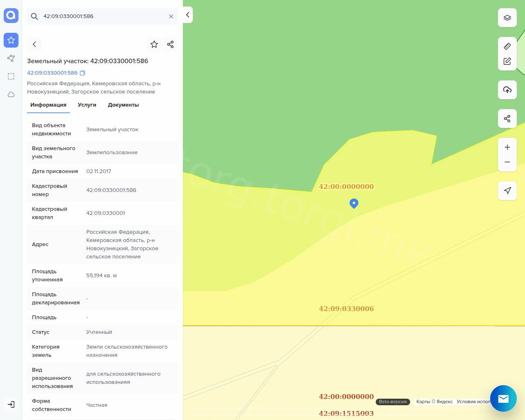Share the map via right toolbar
The height and width of the screenshot is (420, 525).
coord(507,119)
